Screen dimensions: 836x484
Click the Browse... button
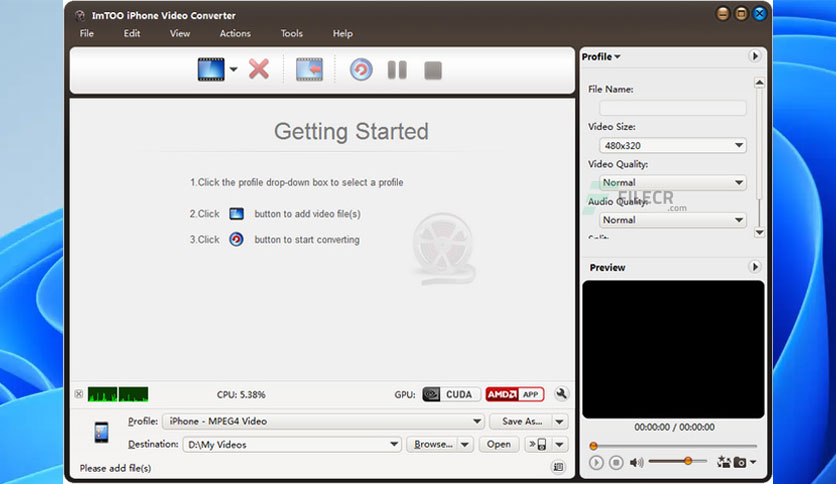(433, 444)
